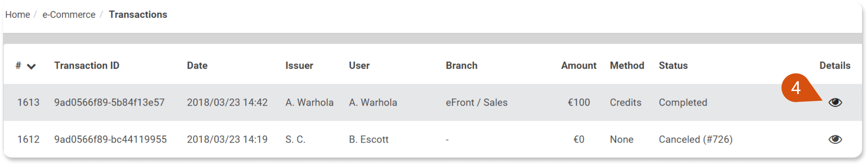Sort by the Transaction ID column header
This screenshot has height=165, width=868.
(87, 65)
